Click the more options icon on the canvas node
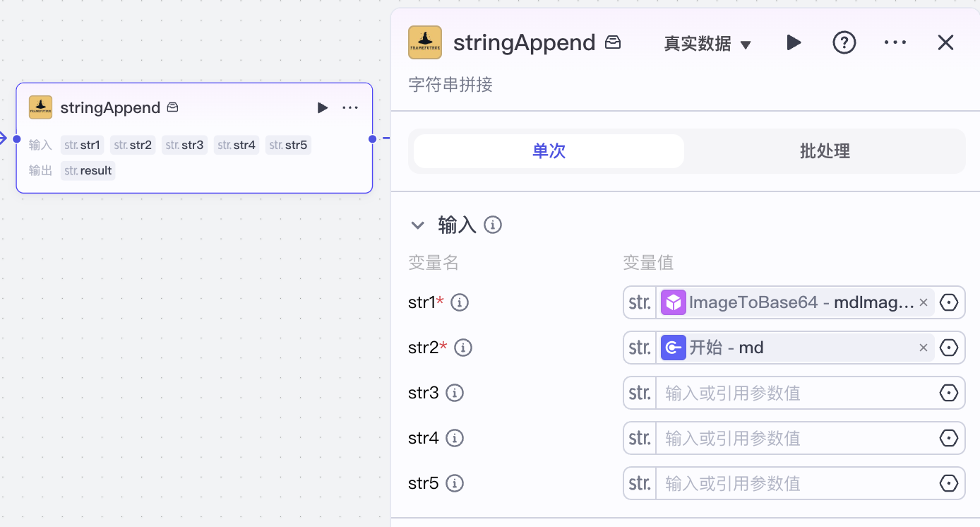The width and height of the screenshot is (980, 527). tap(349, 107)
